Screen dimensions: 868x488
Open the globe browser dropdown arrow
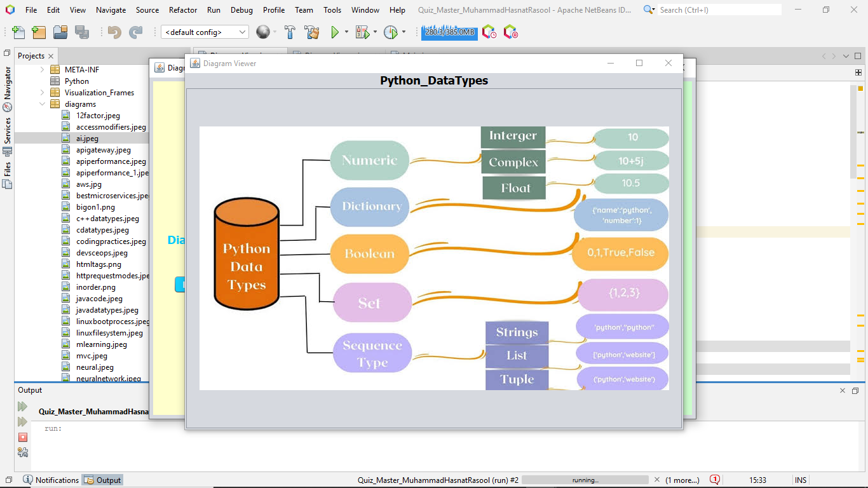point(275,32)
